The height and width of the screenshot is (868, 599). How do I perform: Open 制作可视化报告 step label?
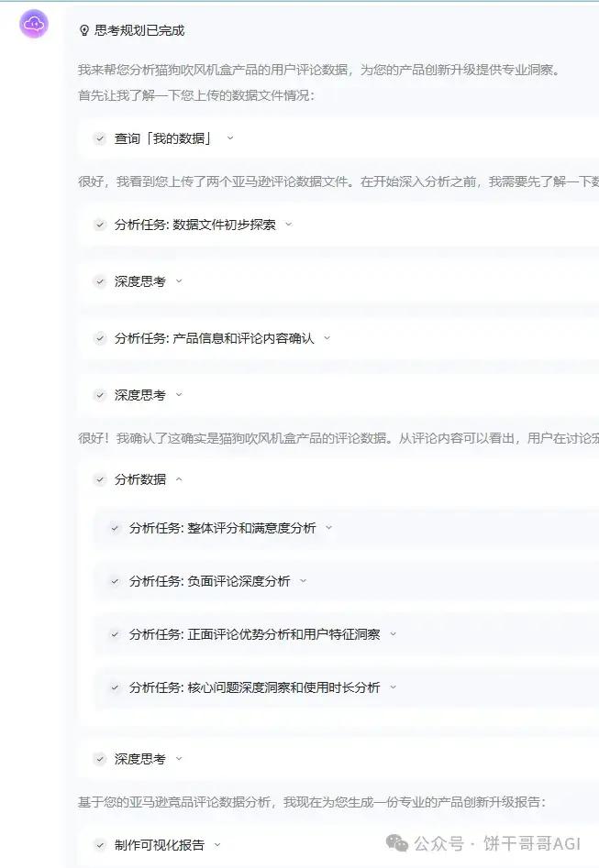point(160,845)
